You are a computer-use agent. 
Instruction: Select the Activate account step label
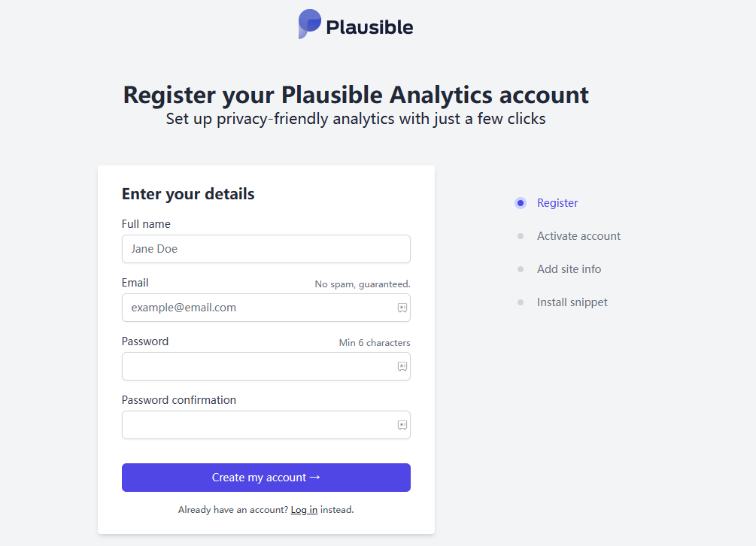pos(578,236)
